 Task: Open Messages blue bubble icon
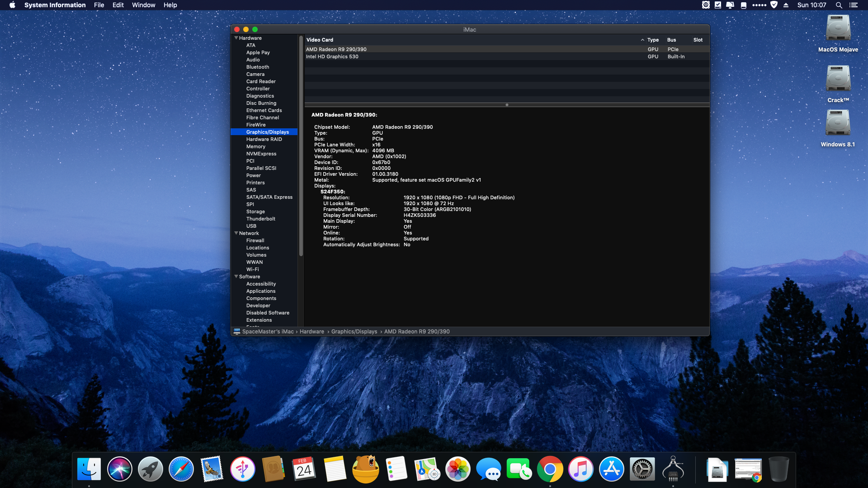click(x=489, y=469)
